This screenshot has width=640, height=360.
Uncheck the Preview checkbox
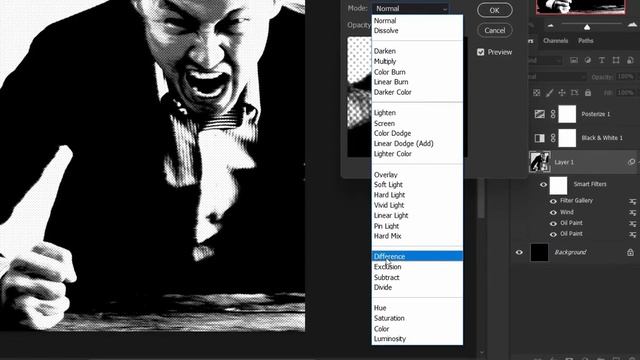480,52
